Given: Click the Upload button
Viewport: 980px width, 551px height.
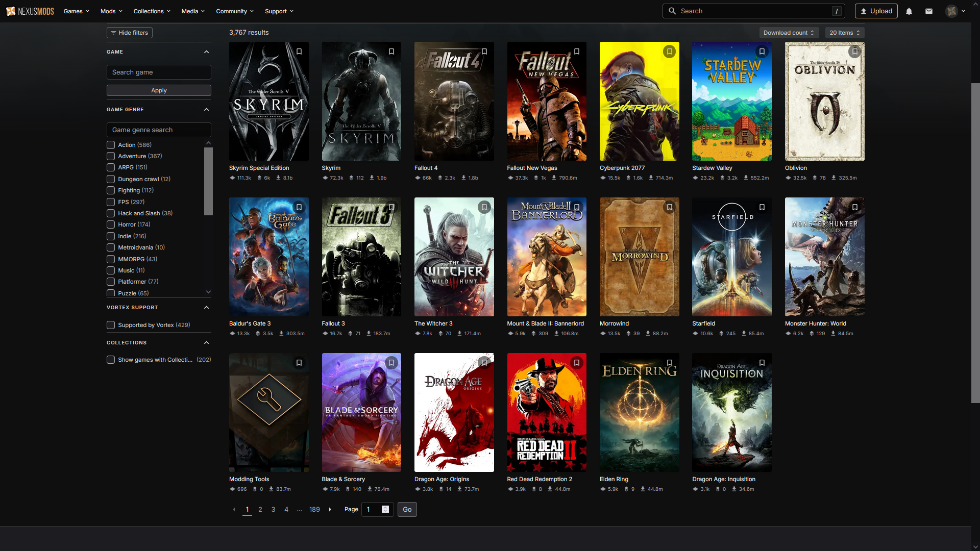Looking at the screenshot, I should [x=876, y=11].
